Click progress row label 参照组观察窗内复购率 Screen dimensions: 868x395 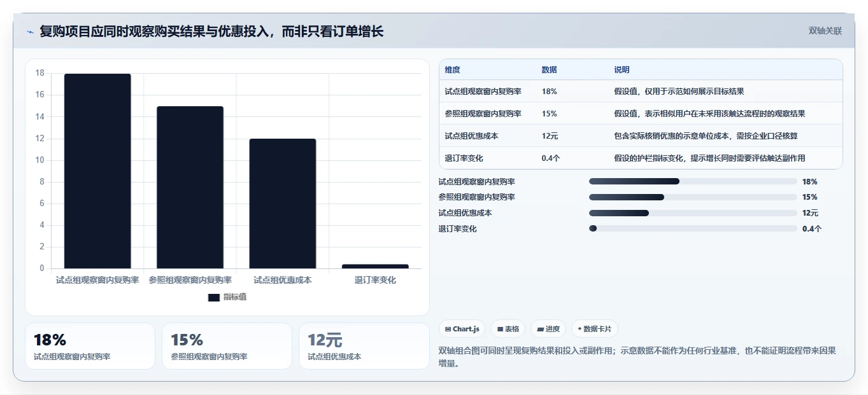pos(476,197)
